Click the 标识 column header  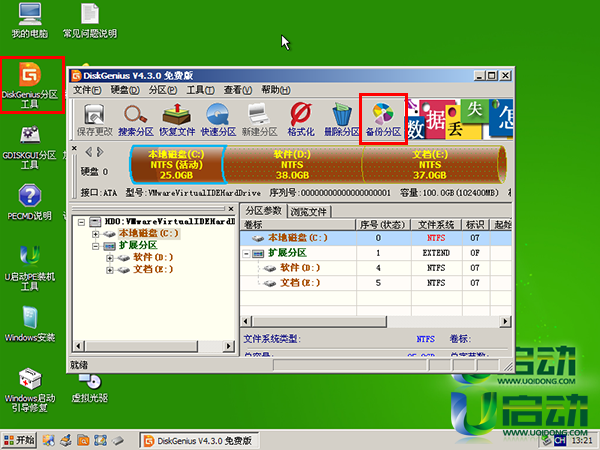475,225
